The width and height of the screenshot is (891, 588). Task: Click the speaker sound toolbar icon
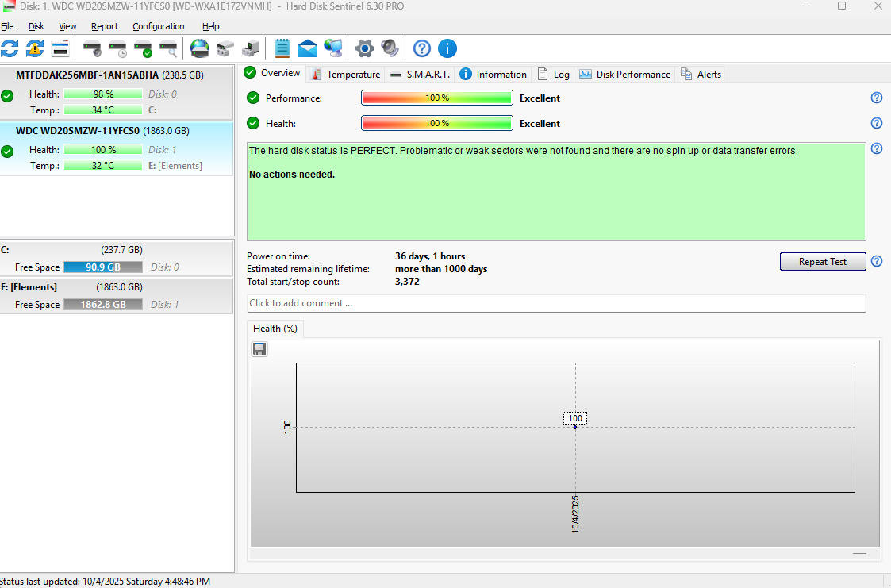[x=390, y=48]
